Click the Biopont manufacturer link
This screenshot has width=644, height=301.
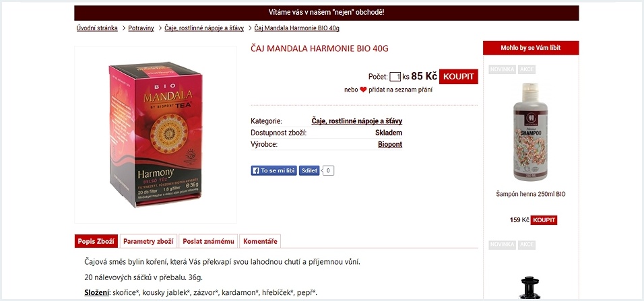[390, 145]
